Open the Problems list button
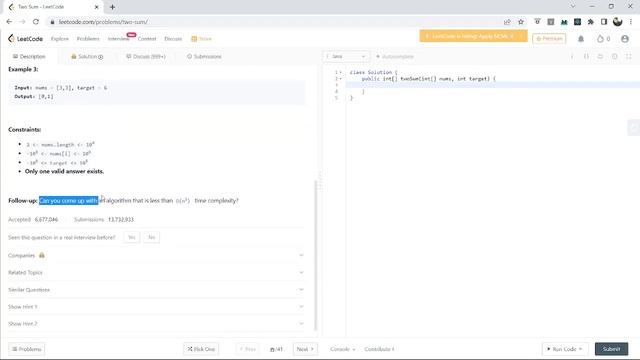 click(x=27, y=349)
